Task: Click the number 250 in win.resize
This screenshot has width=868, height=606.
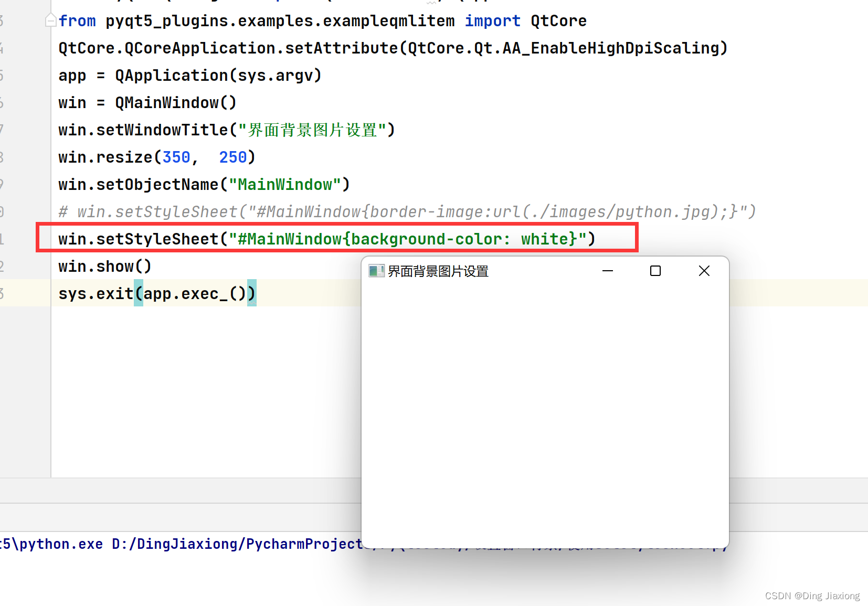Action: [x=233, y=157]
